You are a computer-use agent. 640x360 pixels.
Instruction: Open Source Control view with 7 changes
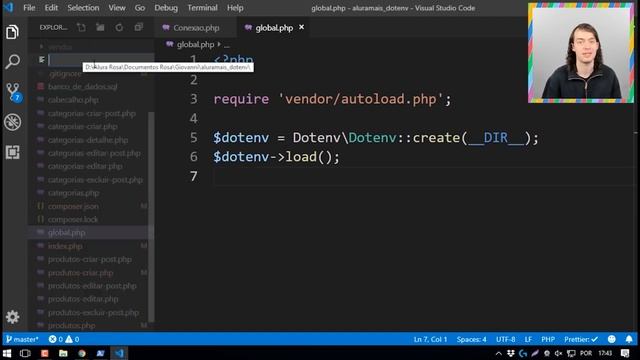tap(13, 92)
